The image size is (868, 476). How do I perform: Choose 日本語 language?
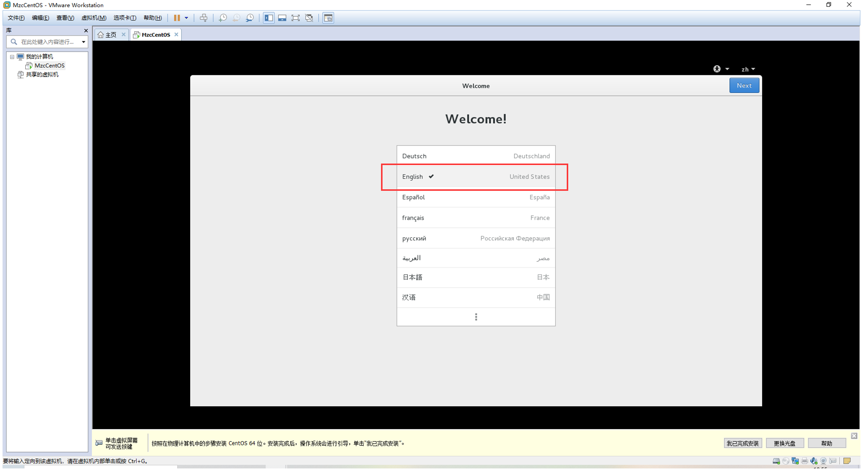476,278
